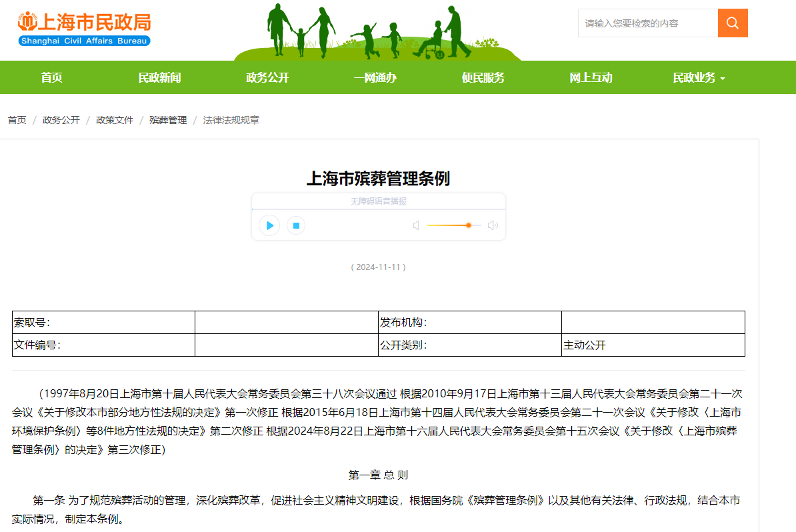
Task: Open the 殡葬管理 breadcrumb link
Action: [x=167, y=120]
